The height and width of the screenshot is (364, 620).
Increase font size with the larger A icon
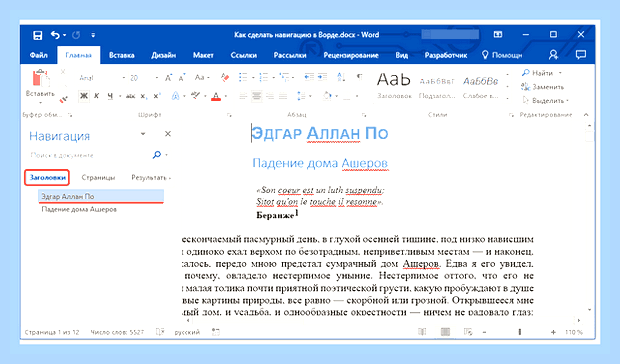point(168,77)
